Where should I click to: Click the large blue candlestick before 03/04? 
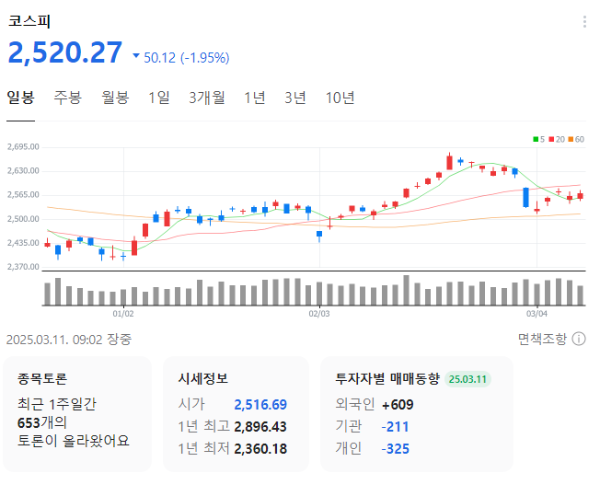[x=526, y=197]
